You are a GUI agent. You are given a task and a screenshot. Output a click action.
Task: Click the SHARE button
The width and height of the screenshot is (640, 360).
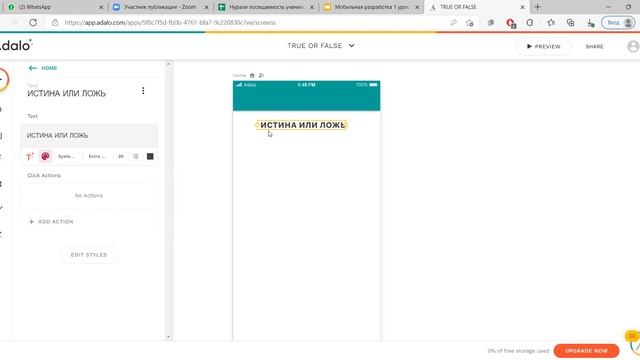click(594, 47)
